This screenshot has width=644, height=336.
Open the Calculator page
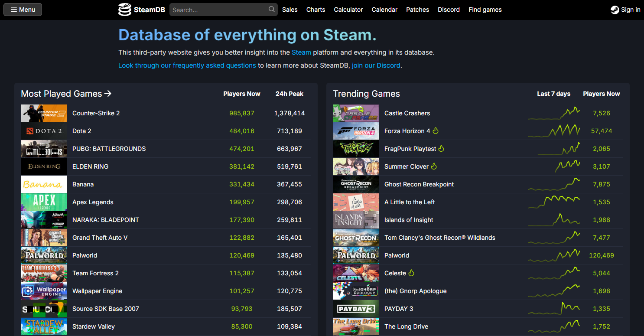(x=348, y=9)
